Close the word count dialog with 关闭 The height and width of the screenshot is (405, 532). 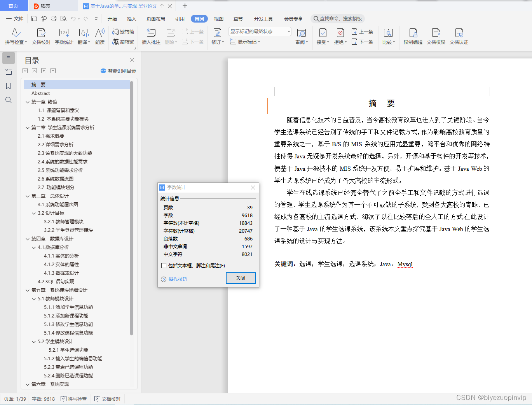240,278
